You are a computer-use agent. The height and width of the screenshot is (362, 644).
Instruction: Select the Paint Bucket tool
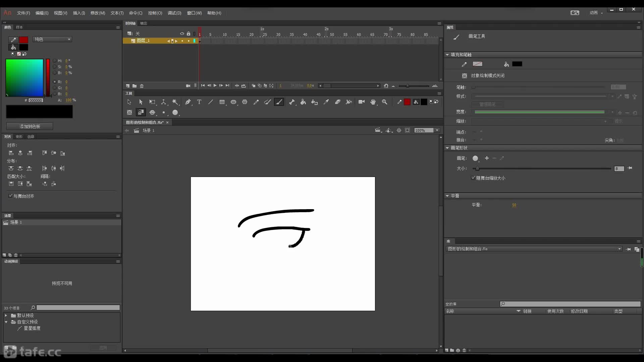[x=303, y=102]
